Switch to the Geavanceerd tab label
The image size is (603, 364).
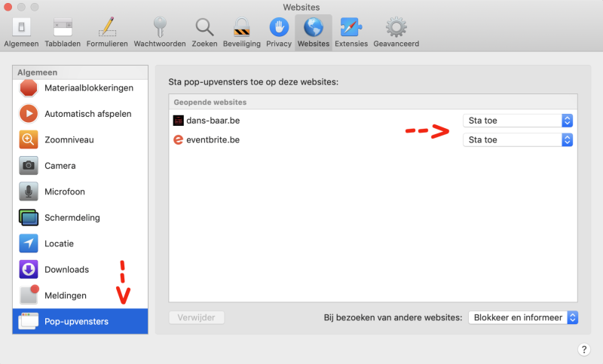point(396,44)
